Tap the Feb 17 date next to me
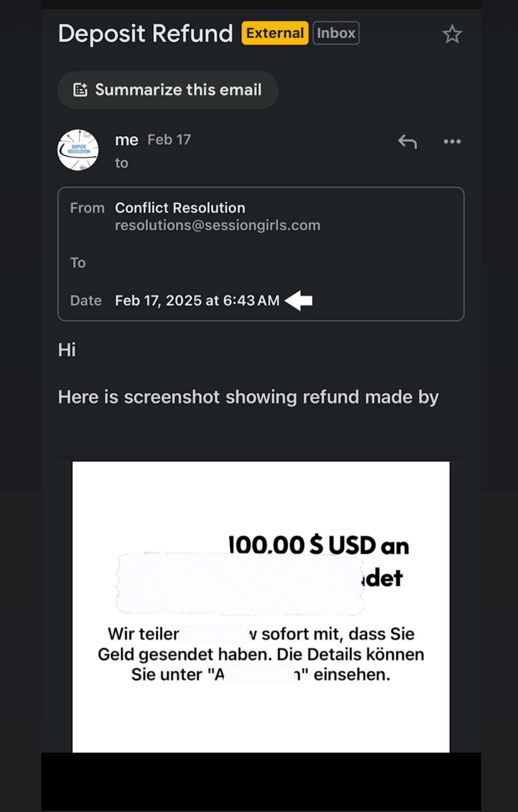The image size is (518, 812). click(x=169, y=140)
